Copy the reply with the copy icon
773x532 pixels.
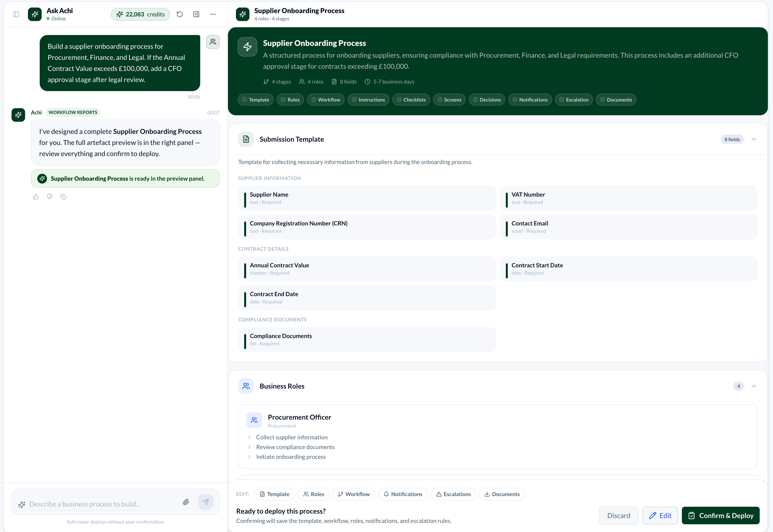[63, 197]
